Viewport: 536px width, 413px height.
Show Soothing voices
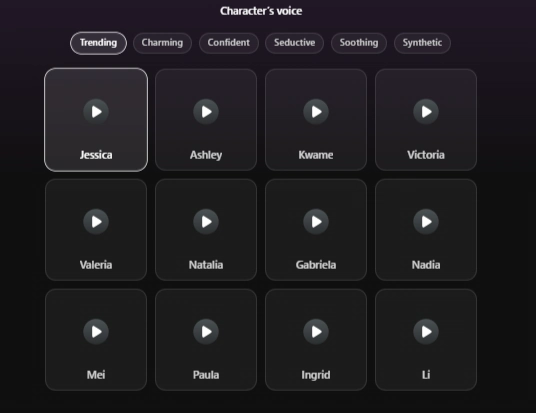pyautogui.click(x=359, y=43)
